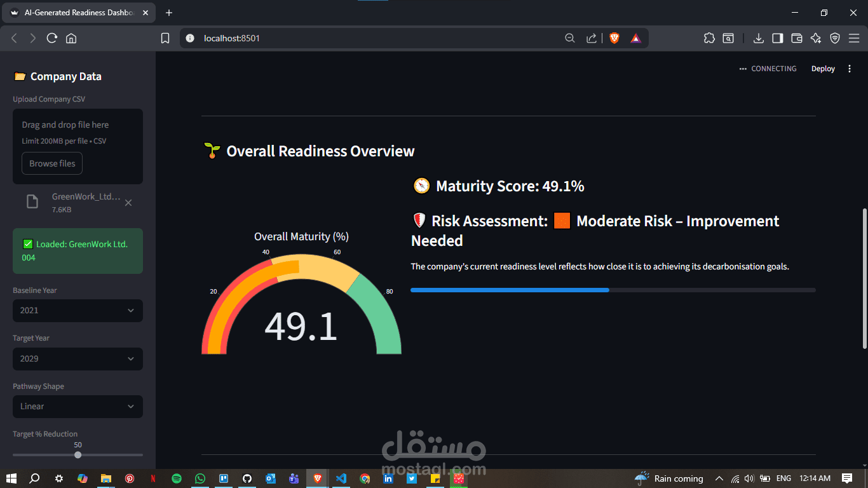
Task: Open Brave Wallet
Action: [796, 38]
